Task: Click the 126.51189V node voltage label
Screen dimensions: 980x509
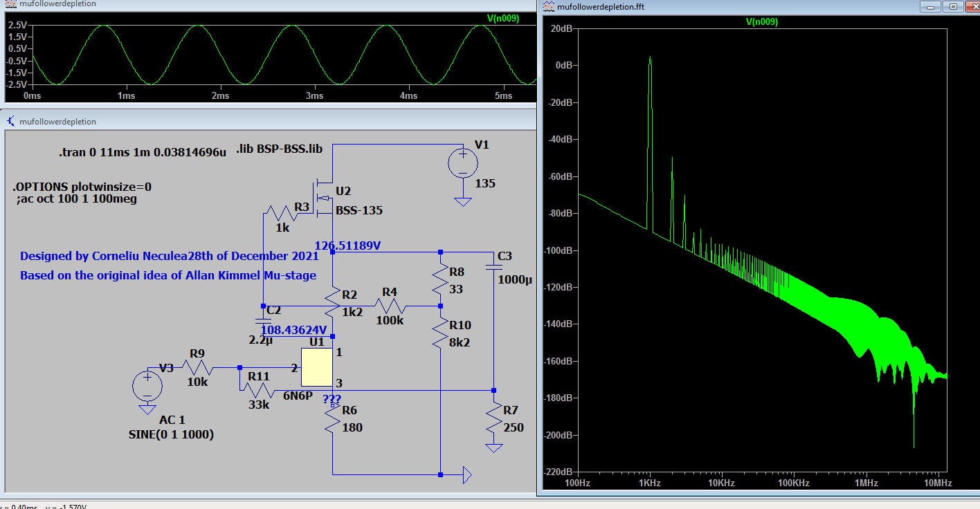Action: click(x=348, y=246)
